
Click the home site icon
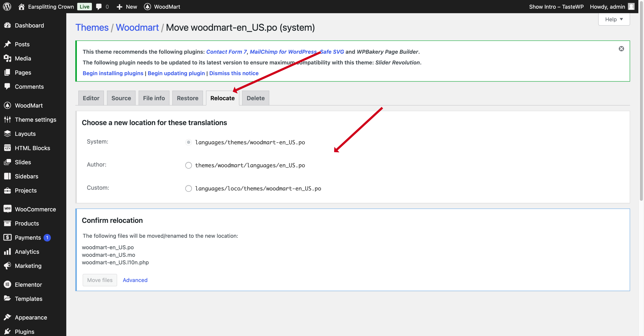[x=21, y=7]
